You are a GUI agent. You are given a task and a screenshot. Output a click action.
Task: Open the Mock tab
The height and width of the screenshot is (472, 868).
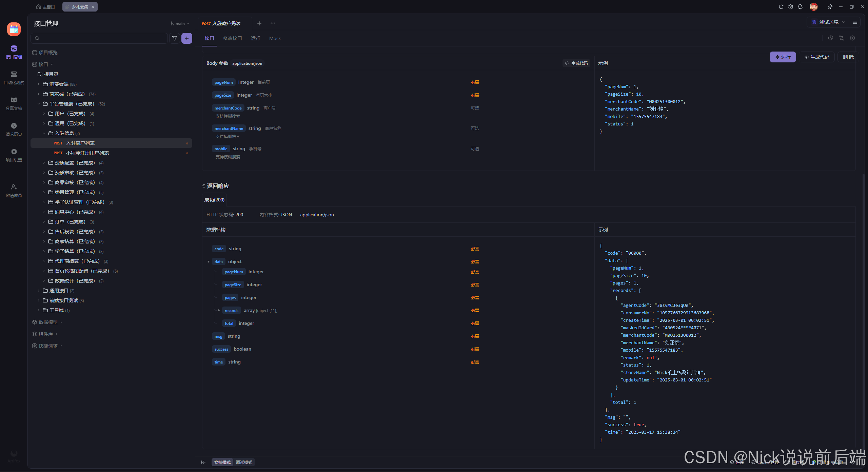[275, 38]
